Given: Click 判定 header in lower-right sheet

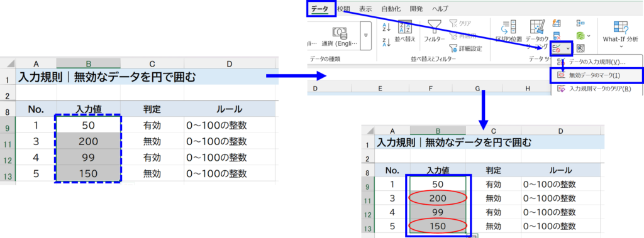Looking at the screenshot, I should (x=493, y=171).
